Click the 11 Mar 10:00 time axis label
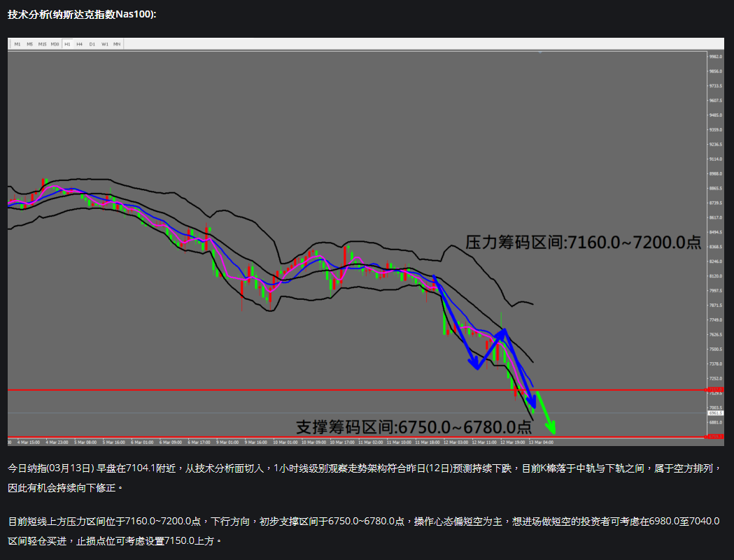Viewport: 734px width, 560px height. pyautogui.click(x=399, y=442)
